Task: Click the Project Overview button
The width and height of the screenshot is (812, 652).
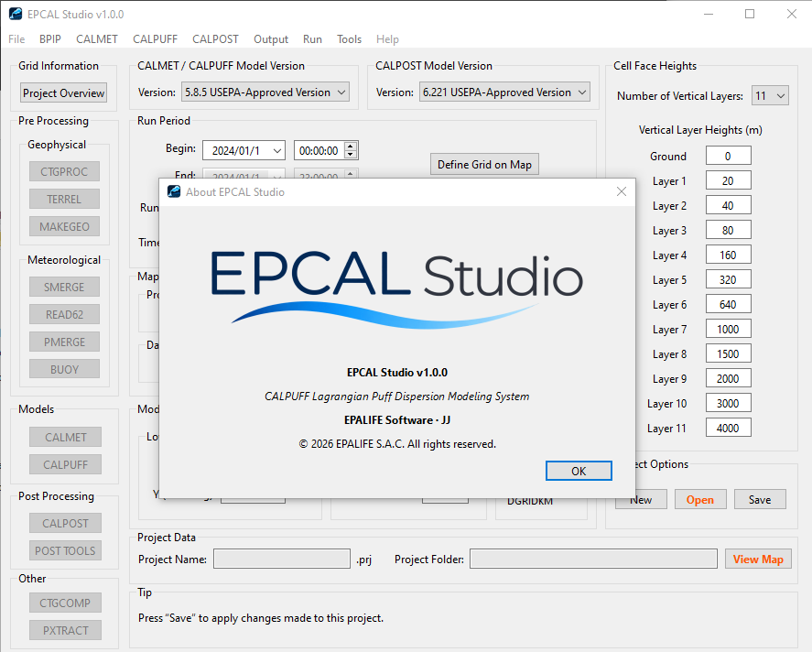Action: [x=64, y=93]
